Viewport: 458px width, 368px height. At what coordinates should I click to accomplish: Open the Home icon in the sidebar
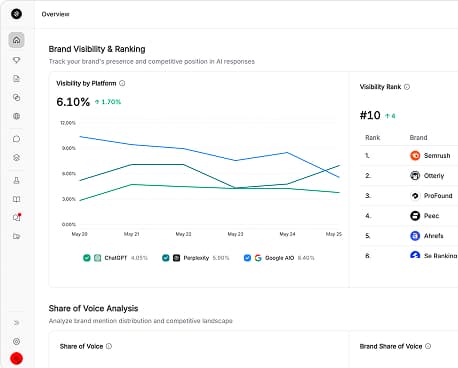(16, 40)
